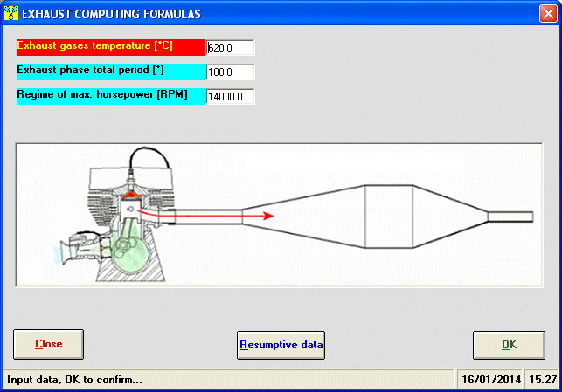
Task: Confirm input with the OK button
Action: (x=509, y=345)
